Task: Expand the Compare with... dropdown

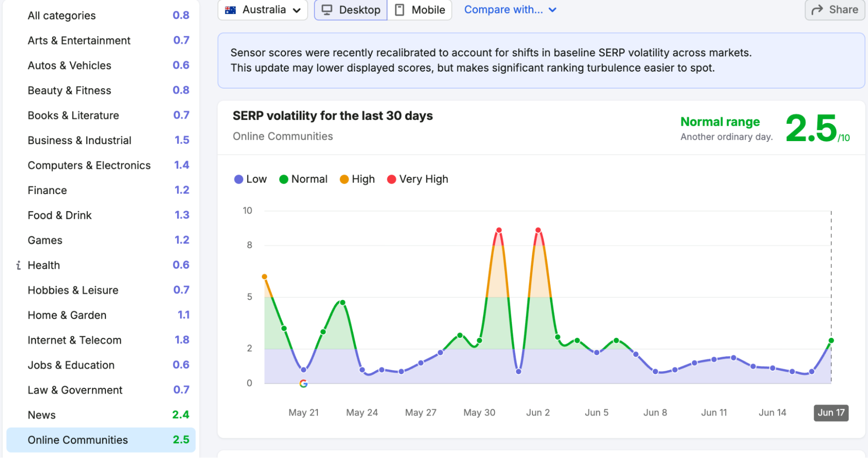Action: tap(510, 10)
